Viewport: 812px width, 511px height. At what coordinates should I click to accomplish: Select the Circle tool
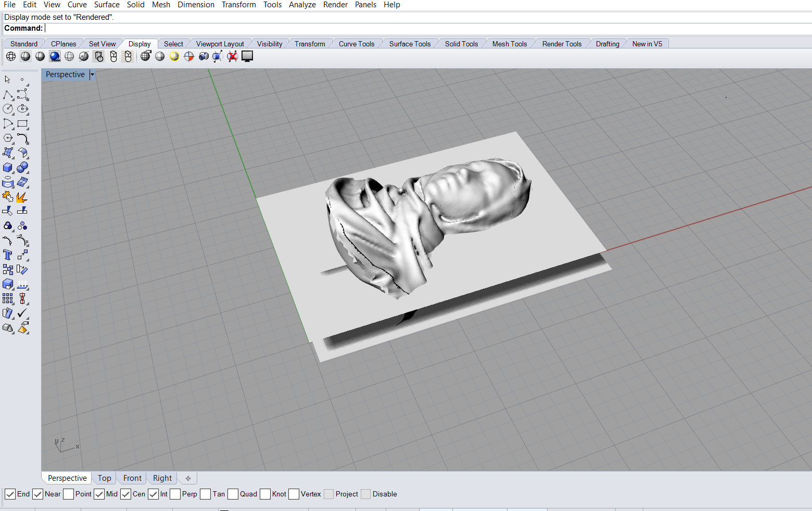point(8,109)
